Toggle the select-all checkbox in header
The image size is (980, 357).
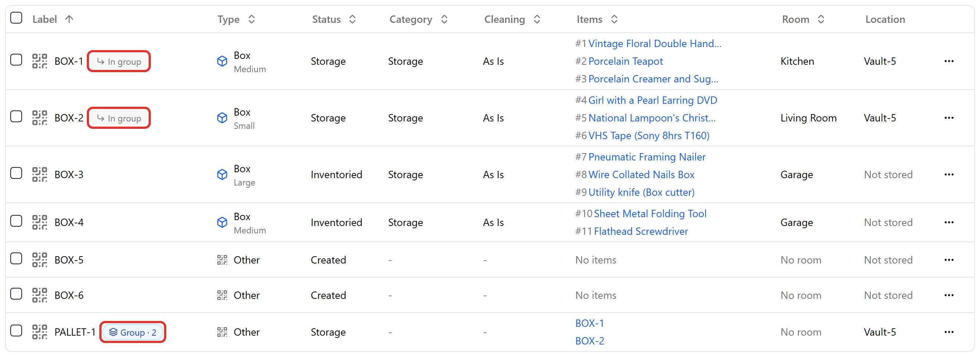click(x=16, y=18)
